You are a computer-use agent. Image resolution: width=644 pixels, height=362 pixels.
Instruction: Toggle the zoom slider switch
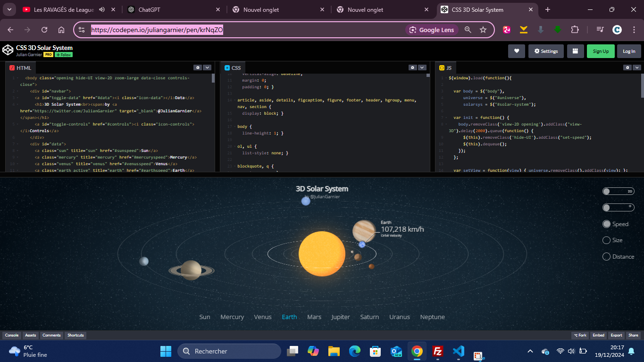[618, 208]
